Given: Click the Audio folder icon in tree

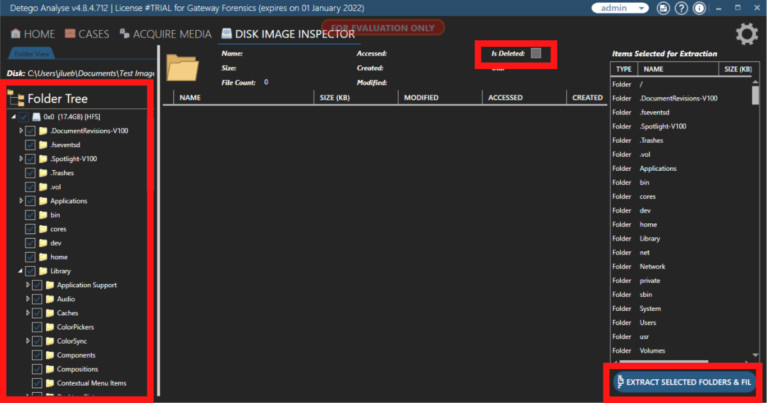Looking at the screenshot, I should pos(49,299).
